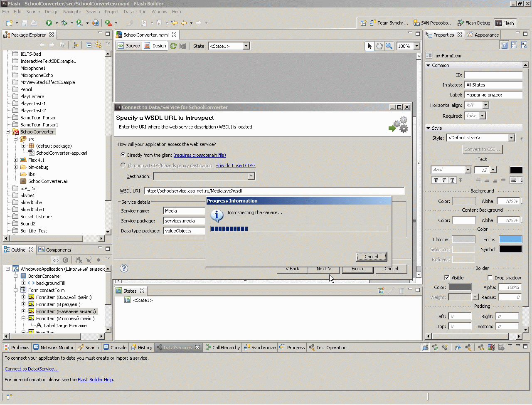Click the Profile run toolbar icon
The width and height of the screenshot is (532, 405).
pyautogui.click(x=80, y=23)
